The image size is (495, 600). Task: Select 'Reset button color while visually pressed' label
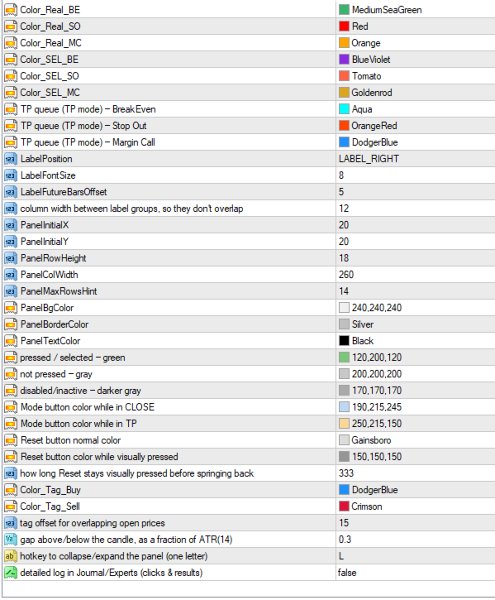pos(99,457)
